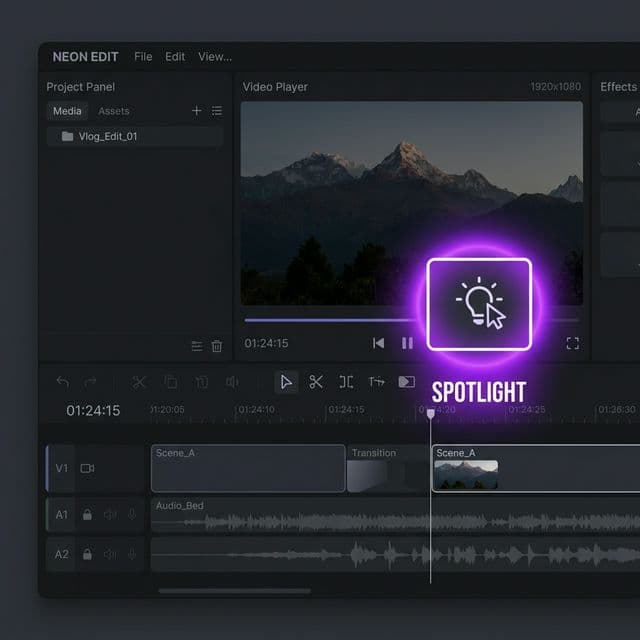Viewport: 640px width, 640px height.
Task: Select the trim clip tool
Action: click(x=346, y=382)
